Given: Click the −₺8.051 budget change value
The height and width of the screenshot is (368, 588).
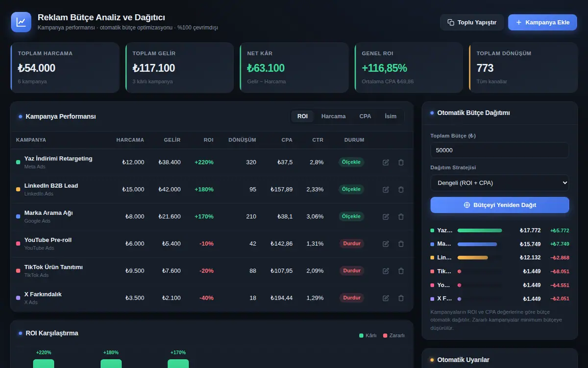Looking at the screenshot, I should [560, 271].
